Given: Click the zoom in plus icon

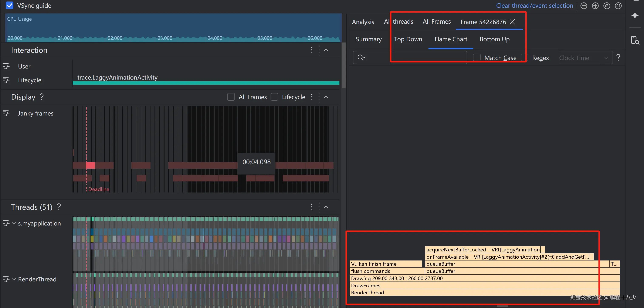Looking at the screenshot, I should (595, 6).
